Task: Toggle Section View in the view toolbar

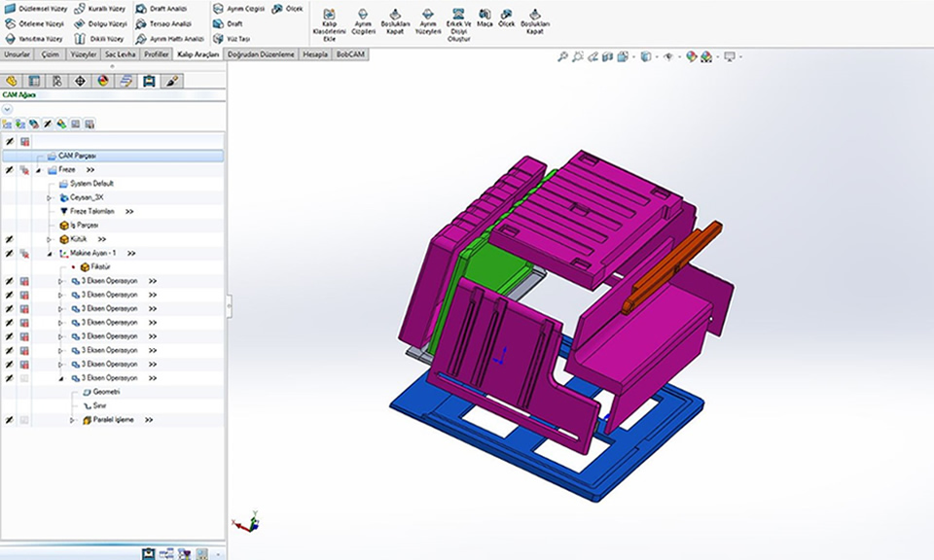Action: tap(607, 57)
